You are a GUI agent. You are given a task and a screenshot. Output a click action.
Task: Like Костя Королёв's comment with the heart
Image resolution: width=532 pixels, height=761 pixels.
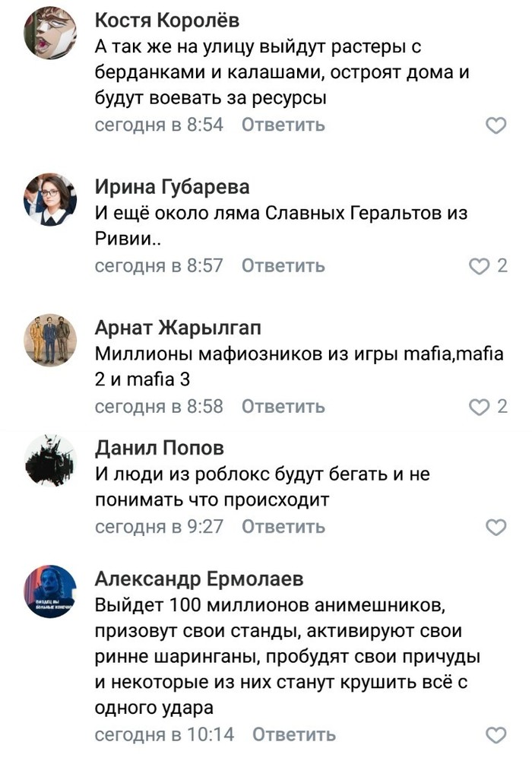tap(496, 126)
